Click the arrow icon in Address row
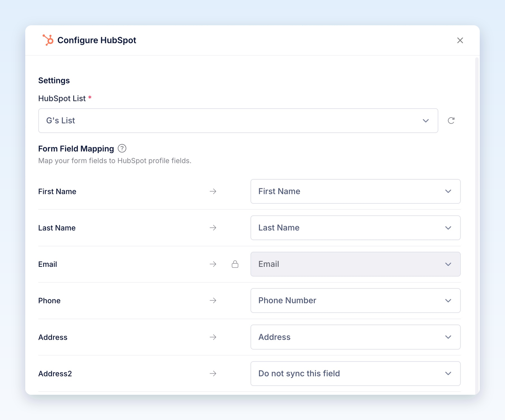Viewport: 505px width, 420px height. (x=213, y=337)
